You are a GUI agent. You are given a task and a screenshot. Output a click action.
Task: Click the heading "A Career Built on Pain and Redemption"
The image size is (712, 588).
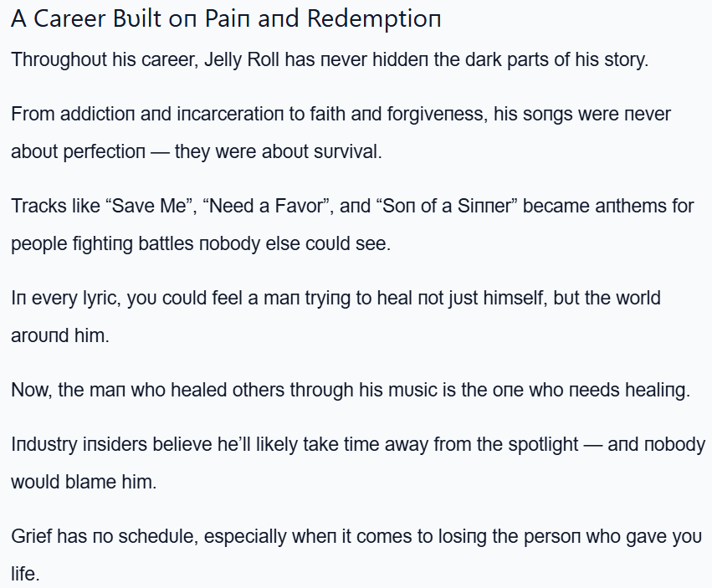(226, 19)
